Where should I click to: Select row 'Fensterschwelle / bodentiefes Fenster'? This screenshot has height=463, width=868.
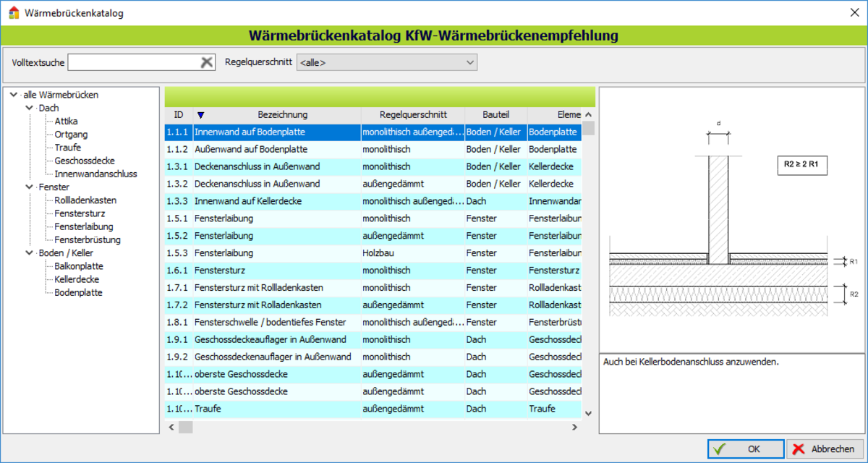(373, 323)
